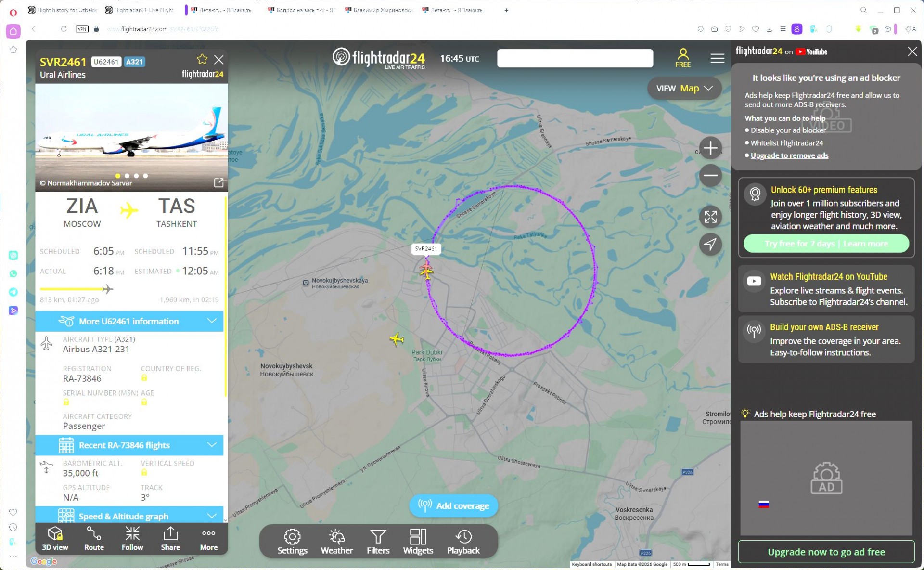This screenshot has width=924, height=570.
Task: Add SVR2461 to favorites with star icon
Action: click(202, 59)
